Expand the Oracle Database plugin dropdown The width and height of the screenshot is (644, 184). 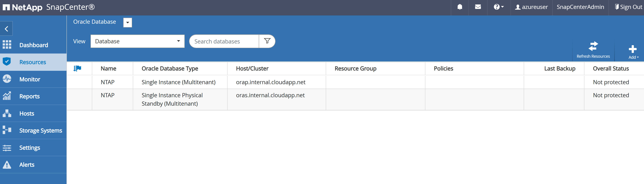tap(127, 22)
